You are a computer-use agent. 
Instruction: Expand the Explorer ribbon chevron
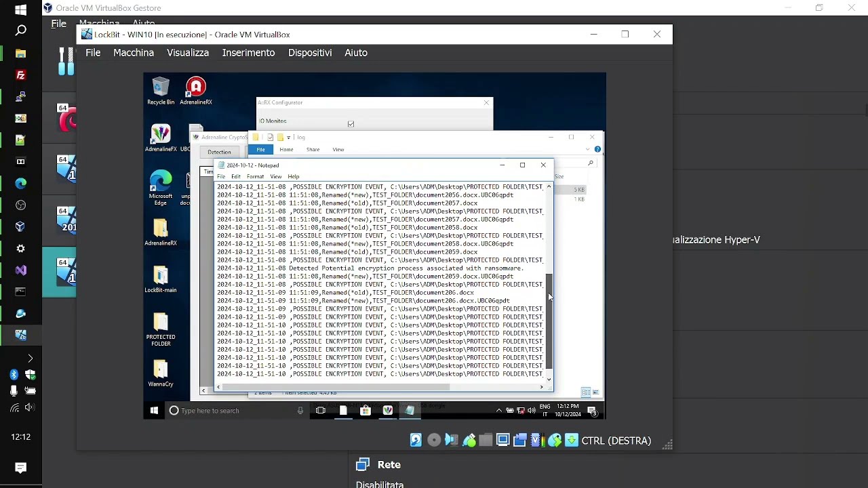[x=588, y=149]
